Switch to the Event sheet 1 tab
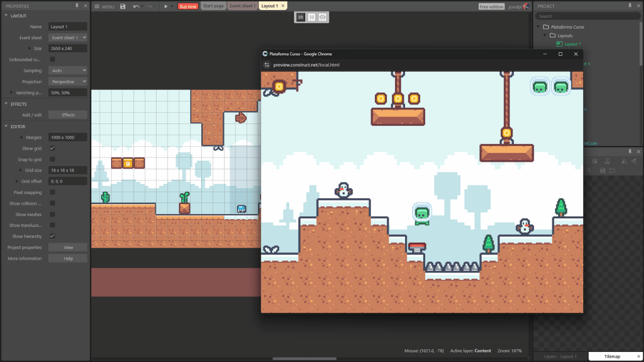The width and height of the screenshot is (644, 362). (x=243, y=6)
